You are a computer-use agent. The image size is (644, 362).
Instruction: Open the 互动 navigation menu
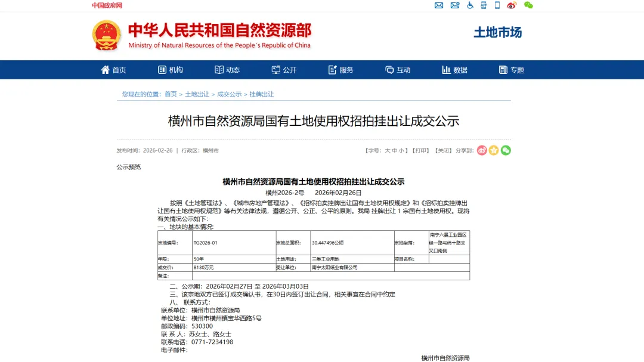pyautogui.click(x=398, y=70)
